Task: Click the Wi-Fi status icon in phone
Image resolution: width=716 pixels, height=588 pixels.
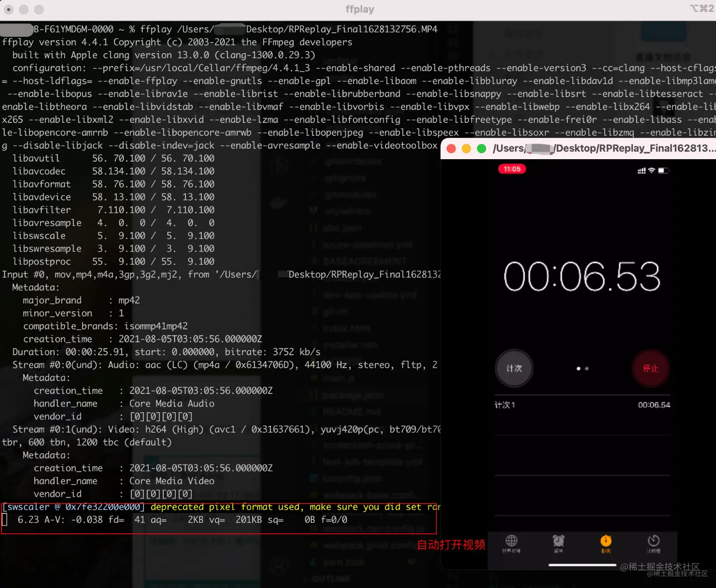Action: 651,171
